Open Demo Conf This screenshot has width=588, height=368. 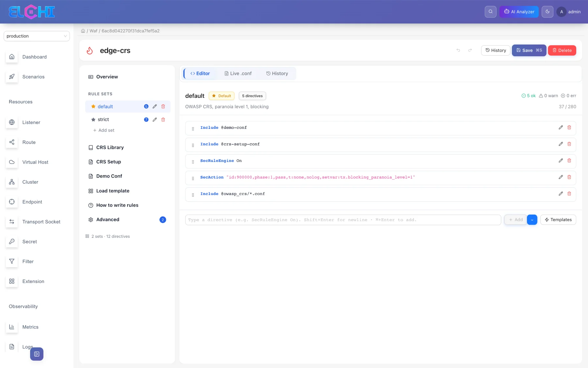[109, 176]
